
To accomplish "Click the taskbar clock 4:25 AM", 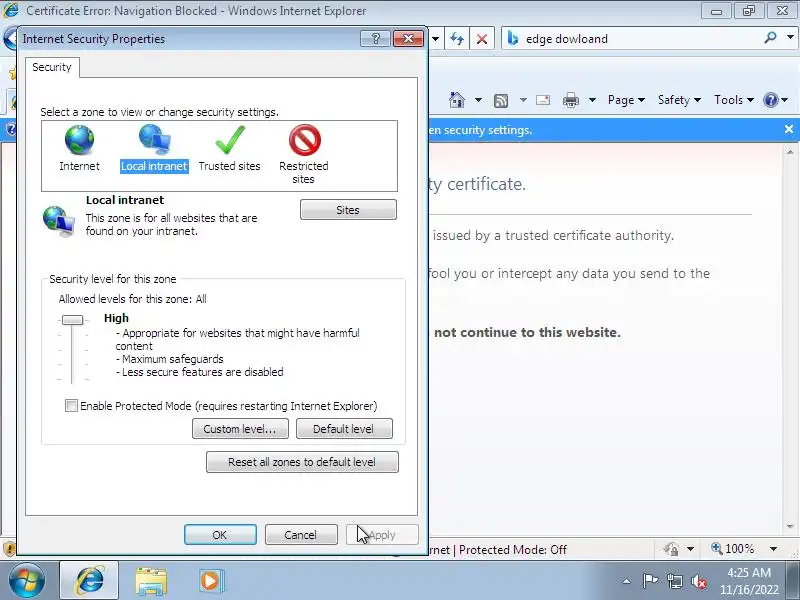I will point(748,572).
